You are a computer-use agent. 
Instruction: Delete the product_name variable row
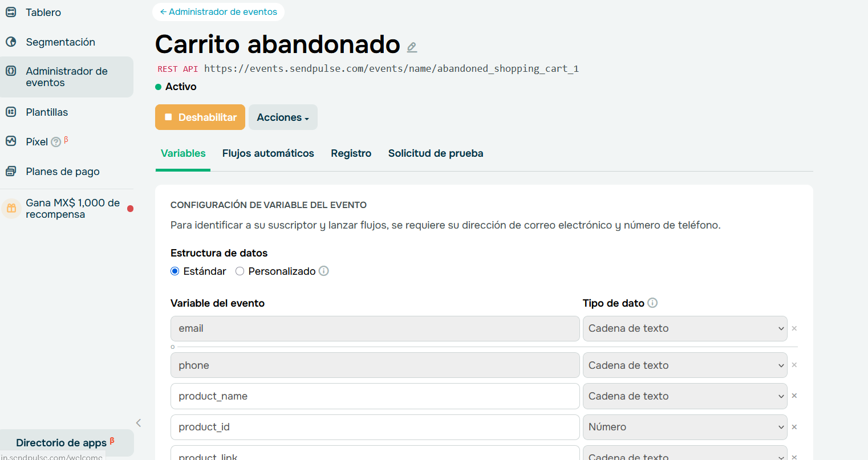[794, 396]
